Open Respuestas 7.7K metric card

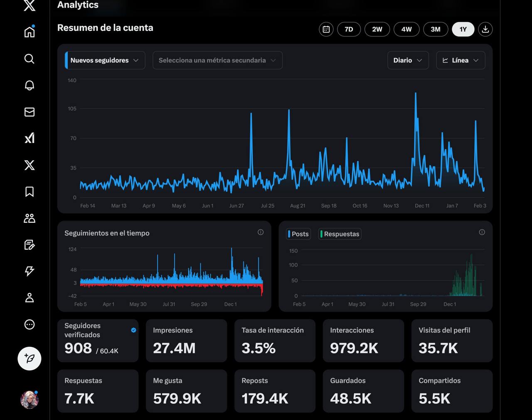point(98,391)
